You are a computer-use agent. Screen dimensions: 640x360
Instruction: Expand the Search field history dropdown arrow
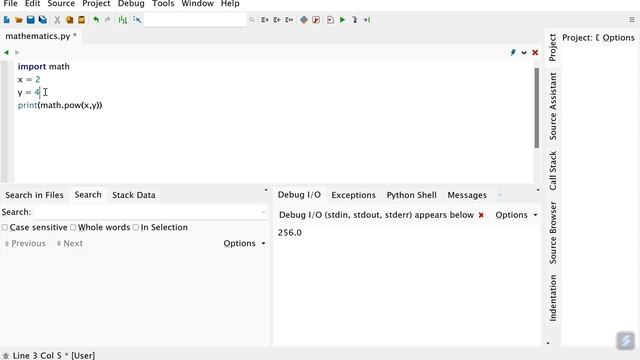click(x=263, y=212)
